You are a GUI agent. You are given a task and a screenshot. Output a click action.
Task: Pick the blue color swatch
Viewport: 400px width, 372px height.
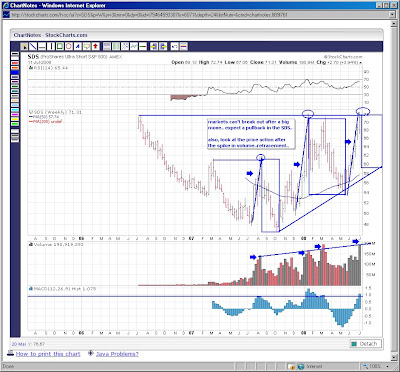coord(15,72)
